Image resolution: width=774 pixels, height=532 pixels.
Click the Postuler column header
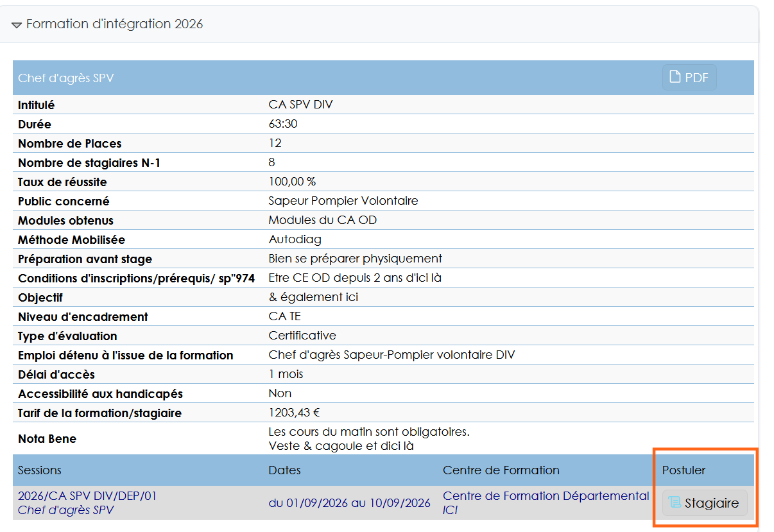684,470
